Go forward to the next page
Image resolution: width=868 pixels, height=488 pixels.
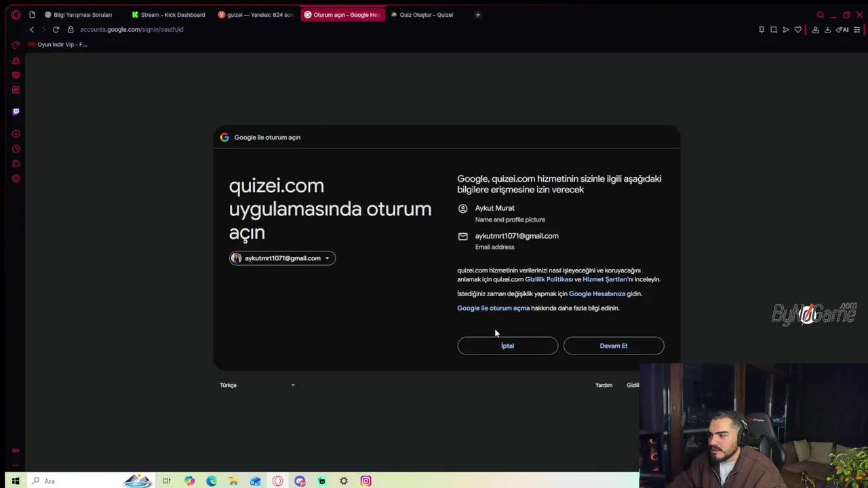[43, 30]
